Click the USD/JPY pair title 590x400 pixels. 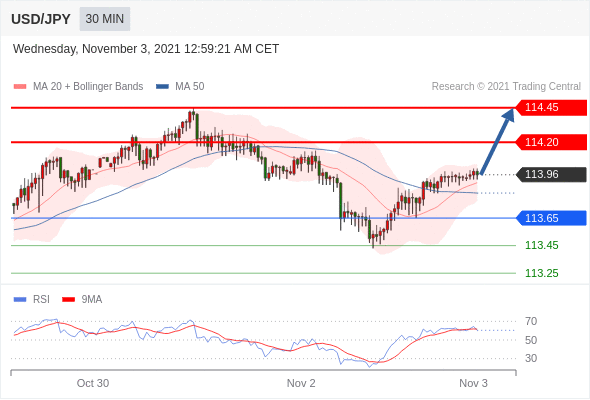click(x=41, y=19)
